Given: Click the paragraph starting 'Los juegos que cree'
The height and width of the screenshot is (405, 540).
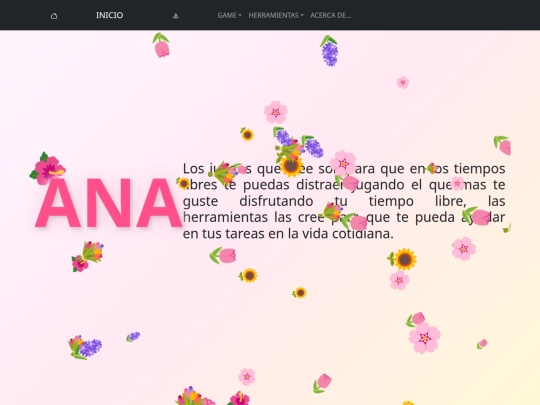Looking at the screenshot, I should point(344,201).
